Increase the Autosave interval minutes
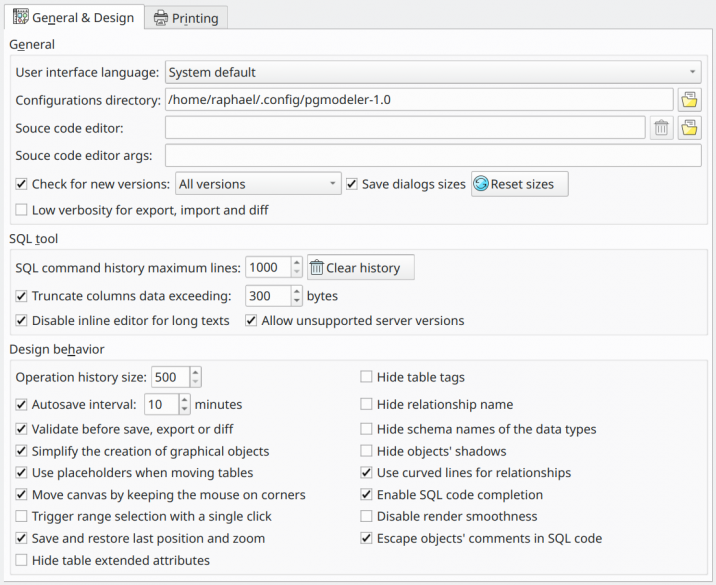 coord(184,400)
